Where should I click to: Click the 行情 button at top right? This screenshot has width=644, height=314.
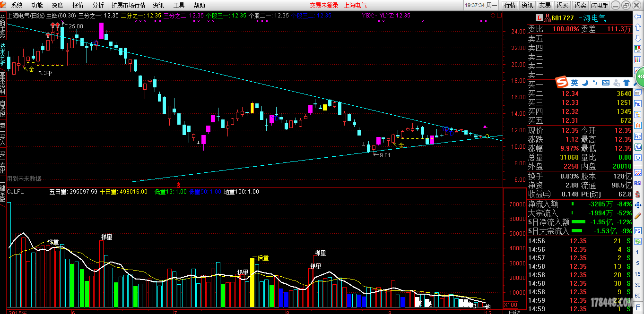point(510,5)
